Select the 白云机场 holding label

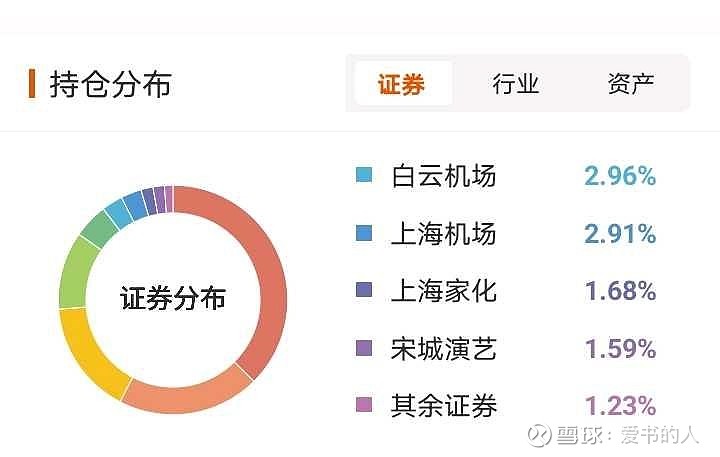tap(444, 176)
